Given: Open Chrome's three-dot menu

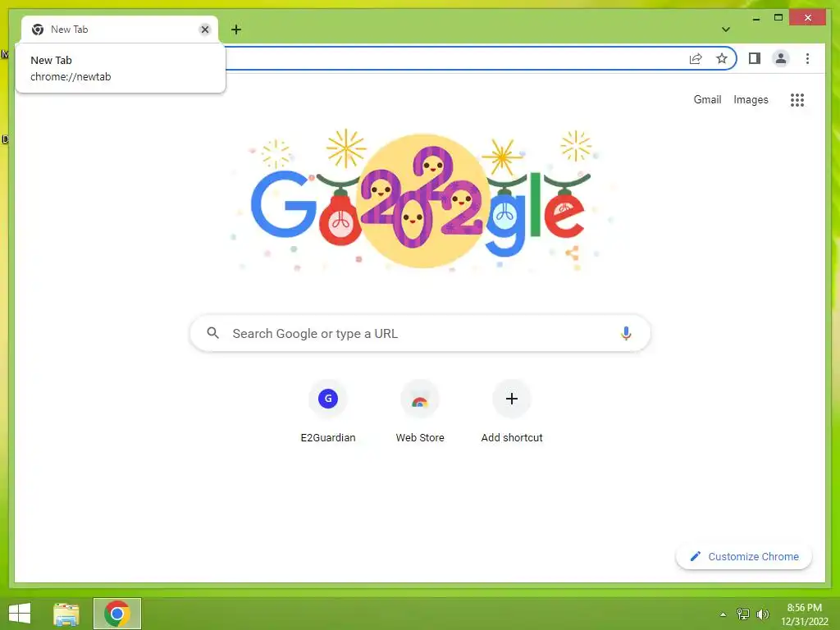Looking at the screenshot, I should (x=807, y=58).
